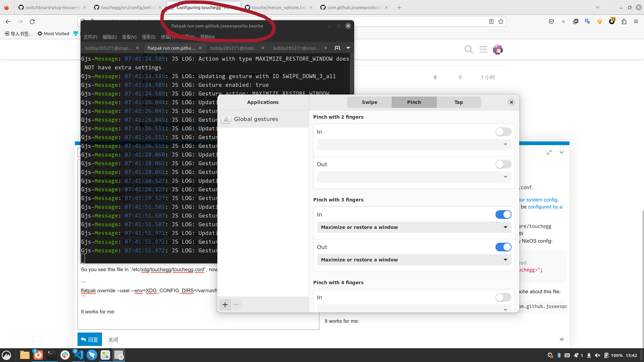Open the forum hamburger menu
Viewport: 644px width, 362px height.
tap(483, 50)
